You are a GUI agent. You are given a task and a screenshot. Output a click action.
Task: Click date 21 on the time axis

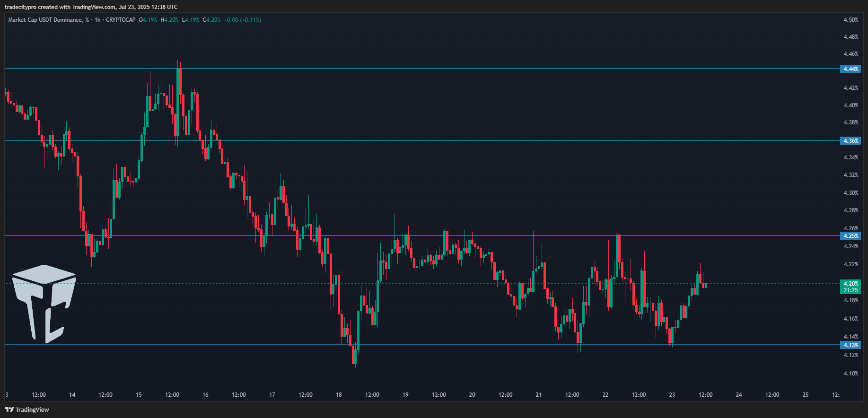tap(539, 395)
